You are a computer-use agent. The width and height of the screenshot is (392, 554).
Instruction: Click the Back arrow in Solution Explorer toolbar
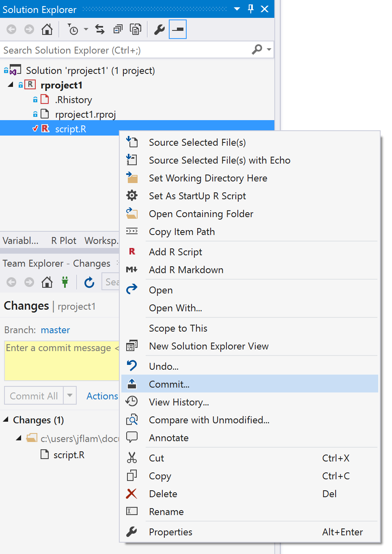point(11,29)
